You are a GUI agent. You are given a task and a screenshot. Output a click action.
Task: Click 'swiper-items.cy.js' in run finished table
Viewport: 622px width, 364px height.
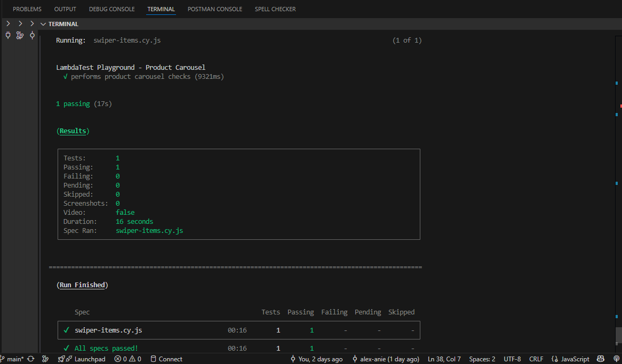coord(108,330)
